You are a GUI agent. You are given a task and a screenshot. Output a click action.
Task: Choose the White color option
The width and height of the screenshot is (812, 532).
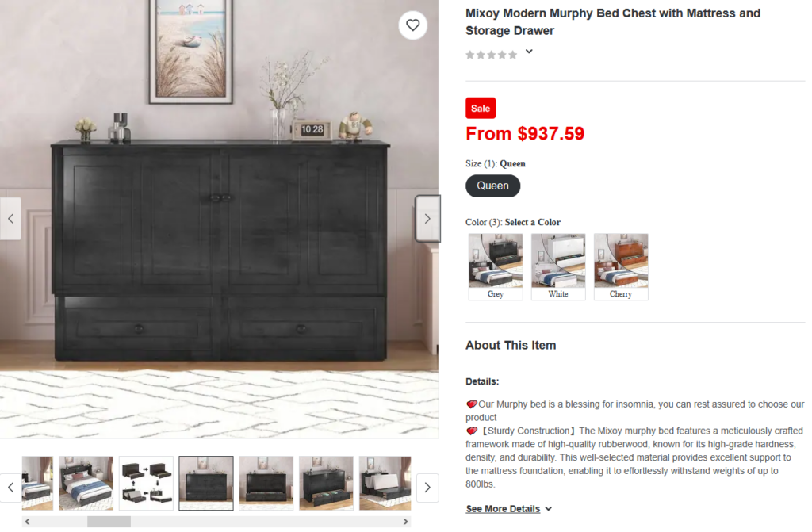(558, 266)
